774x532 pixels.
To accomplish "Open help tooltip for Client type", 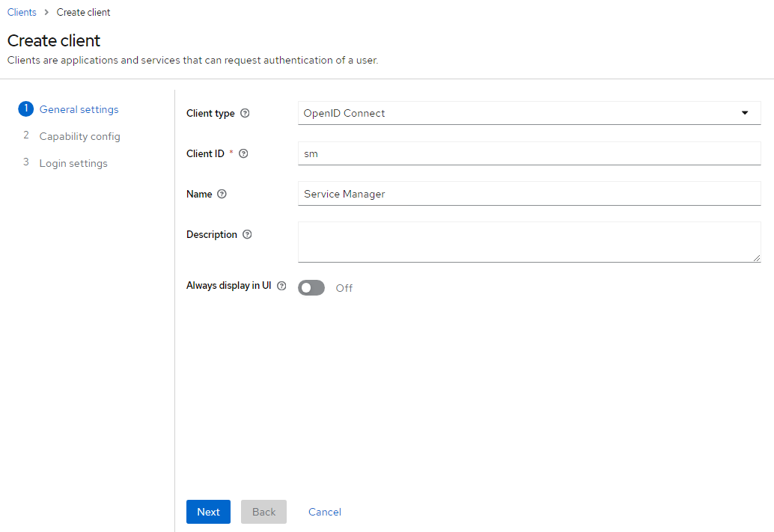I will click(245, 113).
